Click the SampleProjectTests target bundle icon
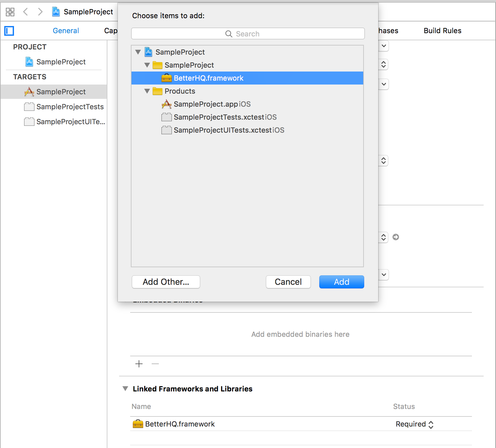The height and width of the screenshot is (448, 496). [x=29, y=107]
